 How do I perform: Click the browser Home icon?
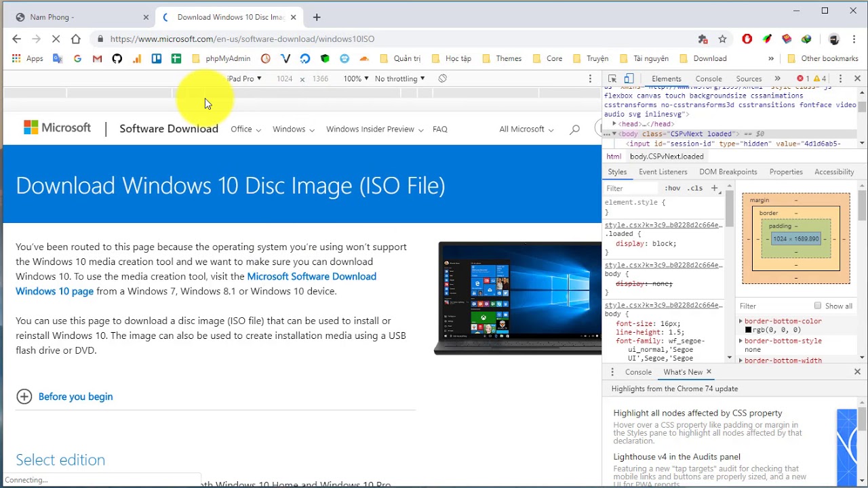pos(76,39)
